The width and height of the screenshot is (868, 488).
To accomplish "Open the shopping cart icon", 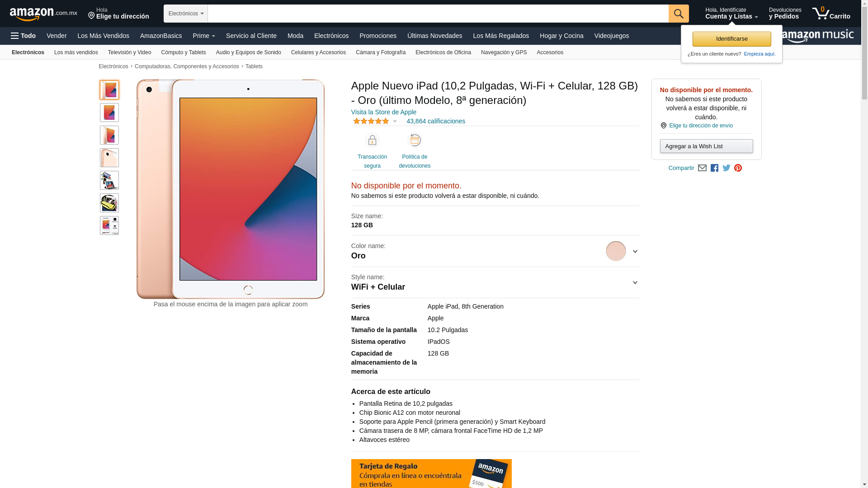I will click(x=831, y=14).
